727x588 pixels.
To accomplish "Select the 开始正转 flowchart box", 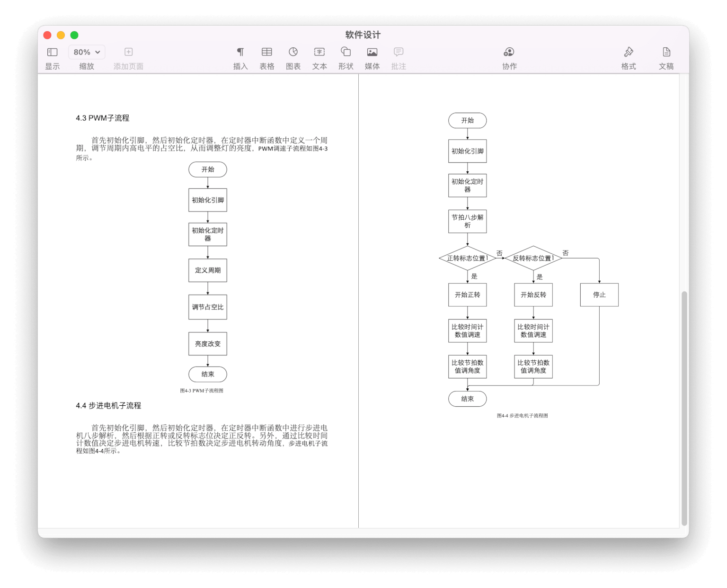I will point(468,294).
